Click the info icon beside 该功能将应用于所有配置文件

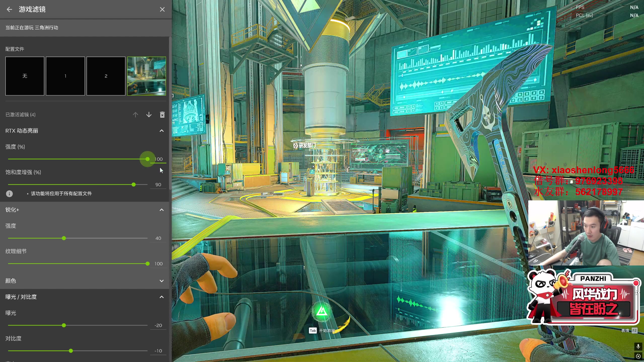coord(9,194)
